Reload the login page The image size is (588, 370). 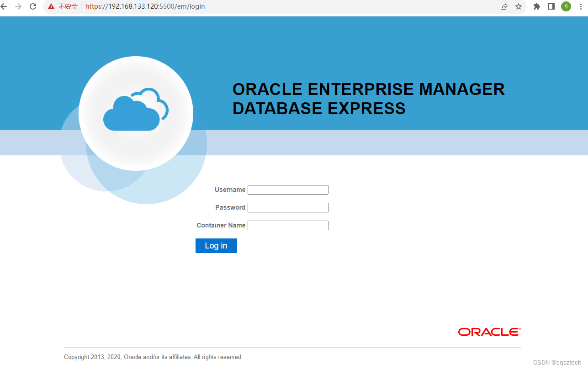[x=32, y=6]
